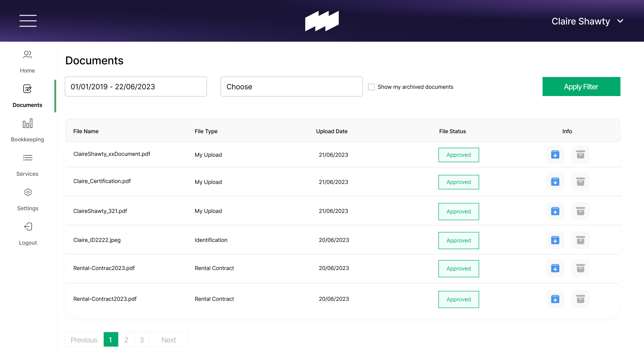Click file name ClaireShawty_xxDocument.pdf

[112, 154]
